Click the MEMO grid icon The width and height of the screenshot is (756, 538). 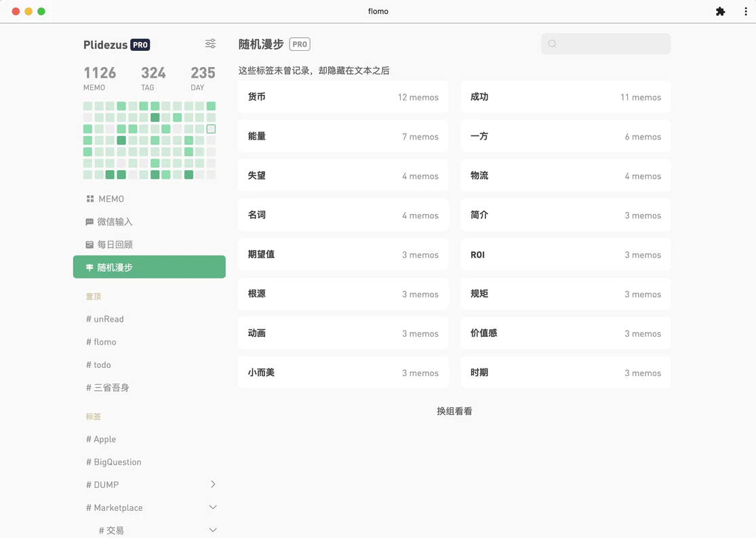[x=89, y=199]
